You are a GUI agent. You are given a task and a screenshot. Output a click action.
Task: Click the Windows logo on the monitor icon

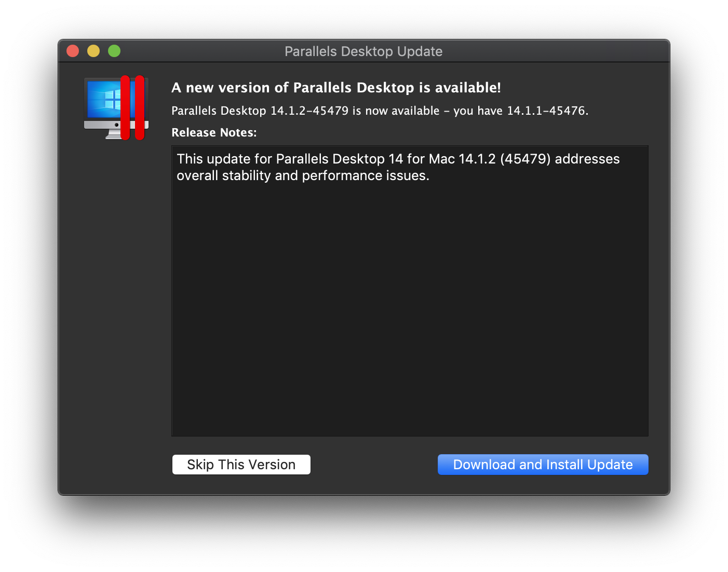111,99
